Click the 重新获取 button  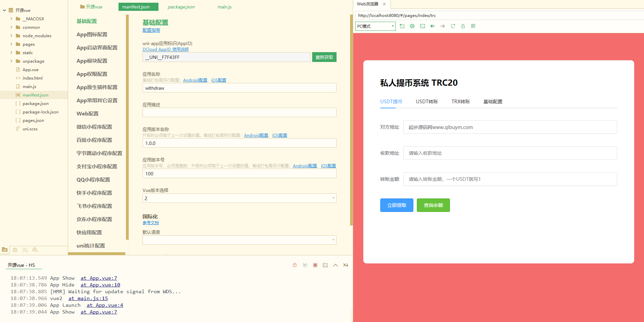324,57
